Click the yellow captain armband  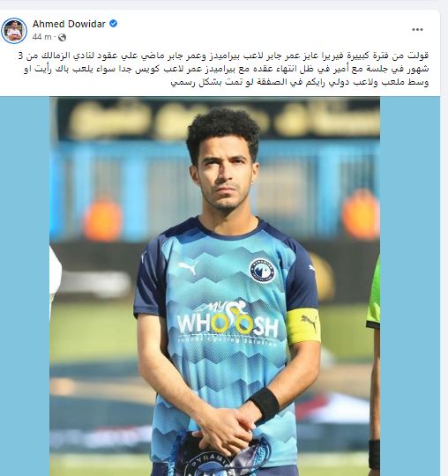click(303, 326)
